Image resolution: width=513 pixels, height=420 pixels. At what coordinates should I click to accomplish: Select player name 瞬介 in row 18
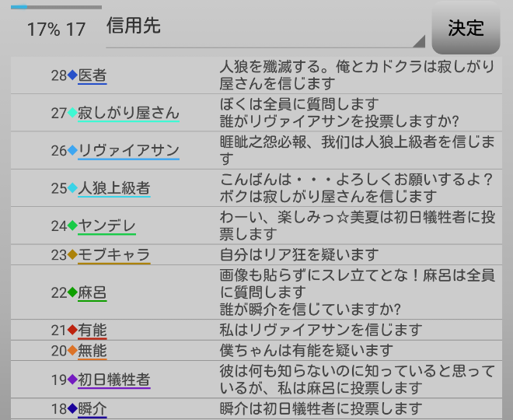[x=92, y=409]
